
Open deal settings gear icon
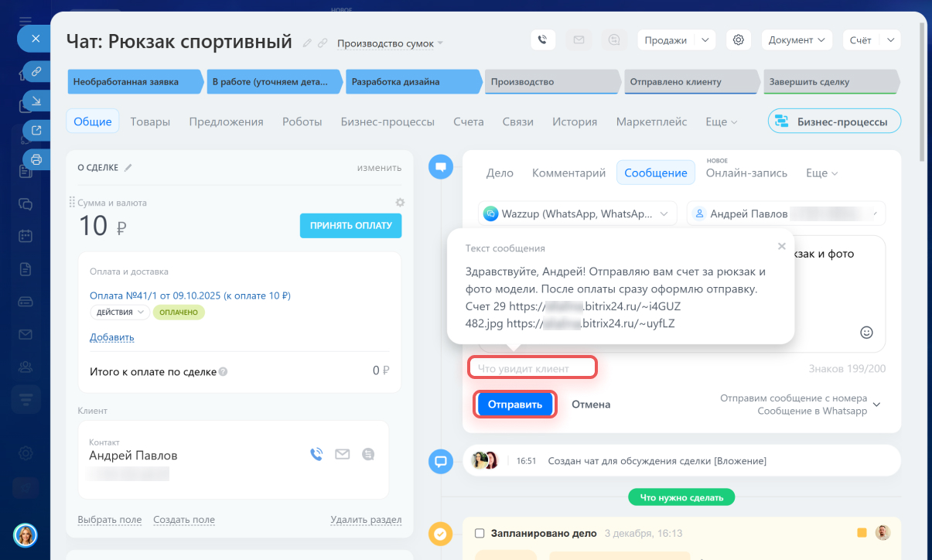[x=739, y=40]
